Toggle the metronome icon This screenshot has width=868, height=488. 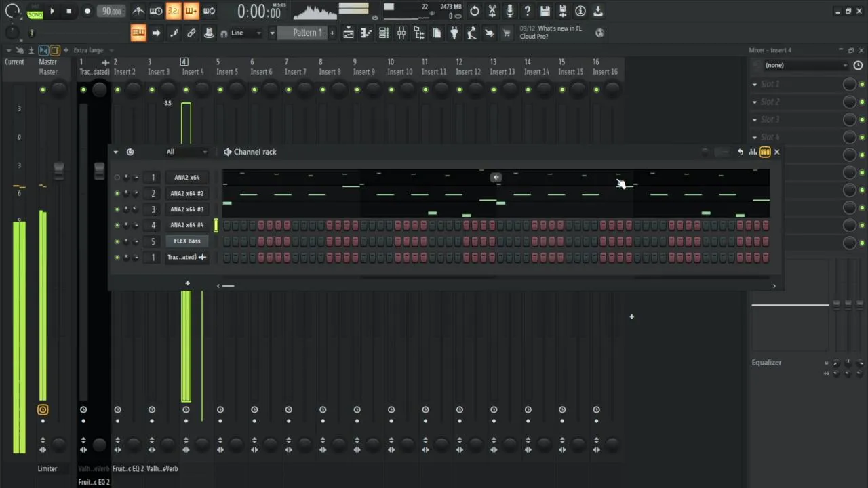(138, 11)
